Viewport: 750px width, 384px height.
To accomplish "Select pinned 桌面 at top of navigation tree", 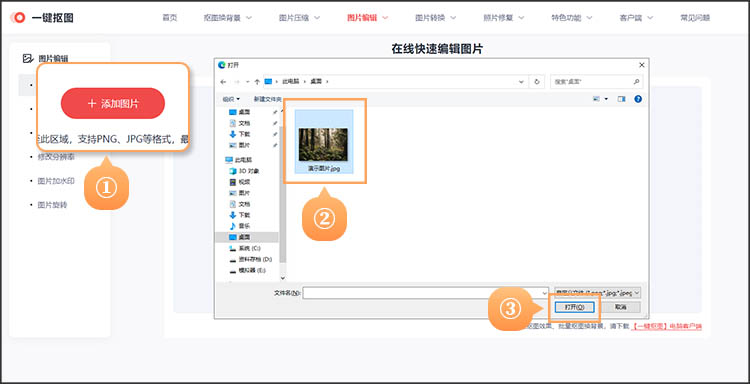I will pos(240,112).
